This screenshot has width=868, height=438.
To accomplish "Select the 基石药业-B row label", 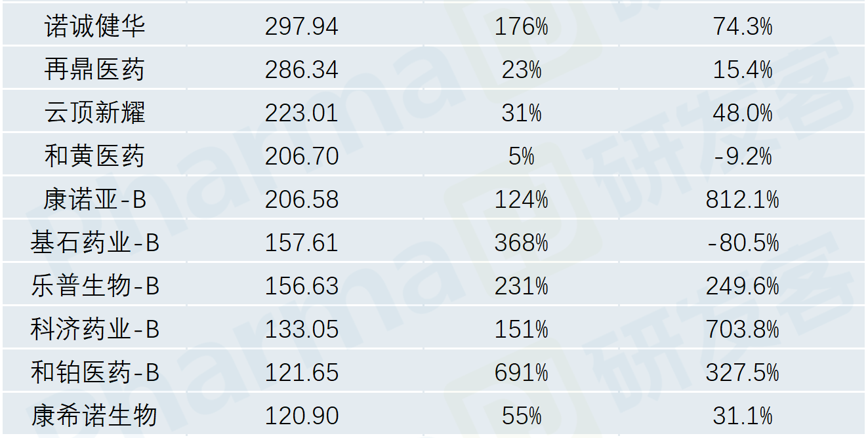I will [x=94, y=243].
